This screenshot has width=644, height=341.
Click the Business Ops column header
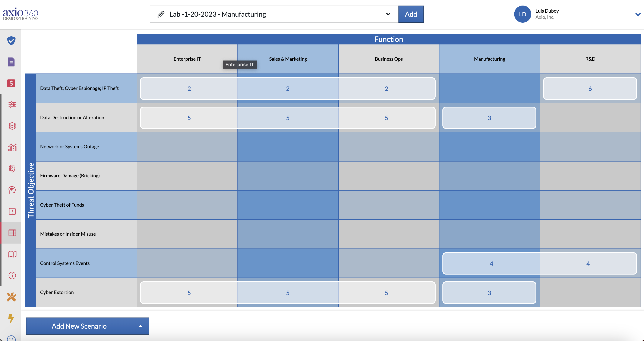pyautogui.click(x=389, y=59)
